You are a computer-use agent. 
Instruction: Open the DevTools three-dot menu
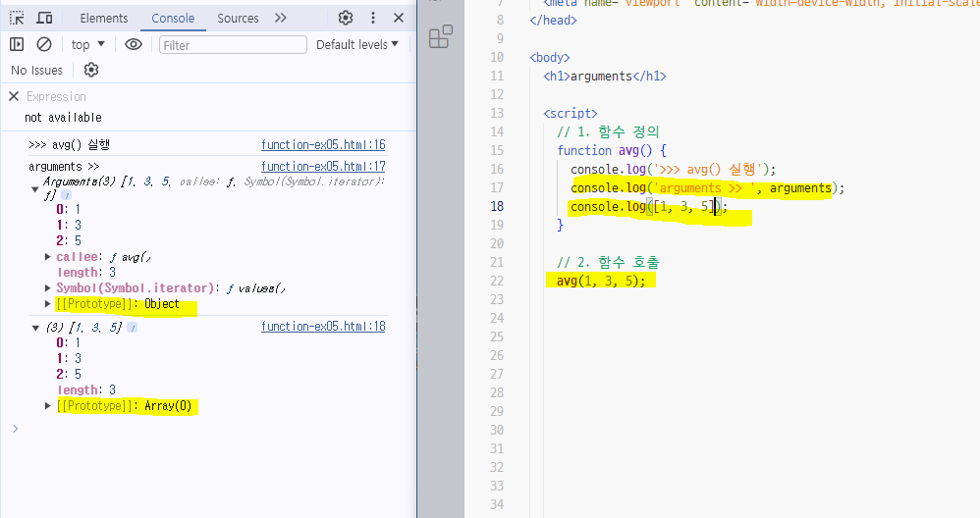[373, 18]
